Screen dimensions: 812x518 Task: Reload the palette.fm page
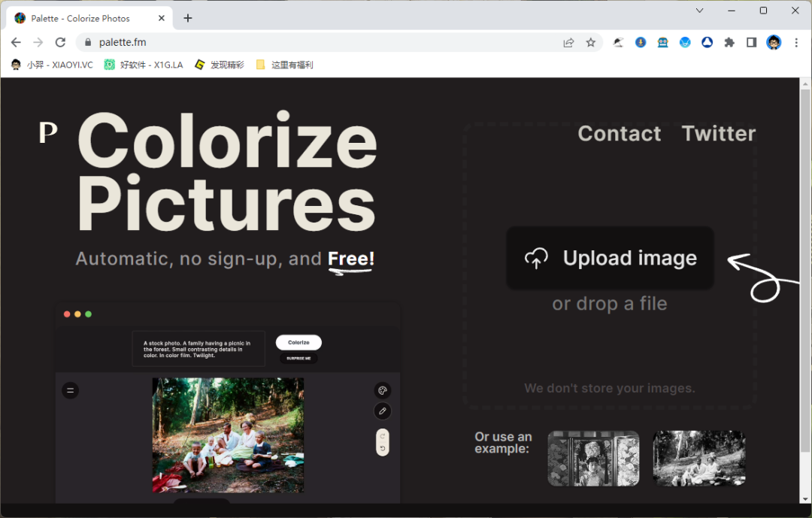pyautogui.click(x=61, y=42)
